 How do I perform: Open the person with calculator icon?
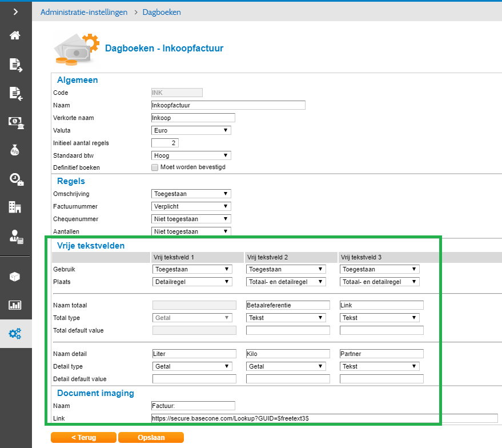(x=15, y=235)
